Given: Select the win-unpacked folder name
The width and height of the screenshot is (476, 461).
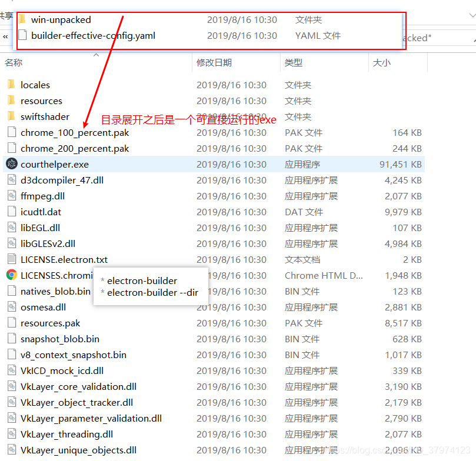Looking at the screenshot, I should click(61, 20).
